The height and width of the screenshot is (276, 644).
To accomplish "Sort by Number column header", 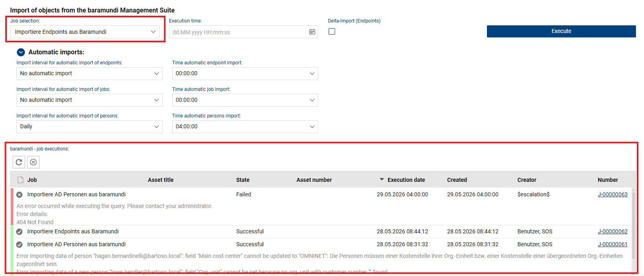I will click(x=608, y=180).
